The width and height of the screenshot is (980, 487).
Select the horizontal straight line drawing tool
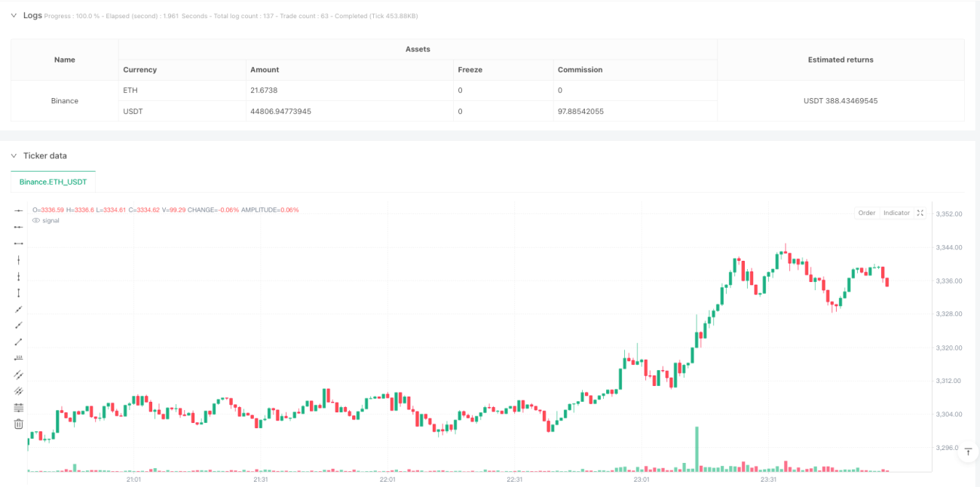coord(19,210)
